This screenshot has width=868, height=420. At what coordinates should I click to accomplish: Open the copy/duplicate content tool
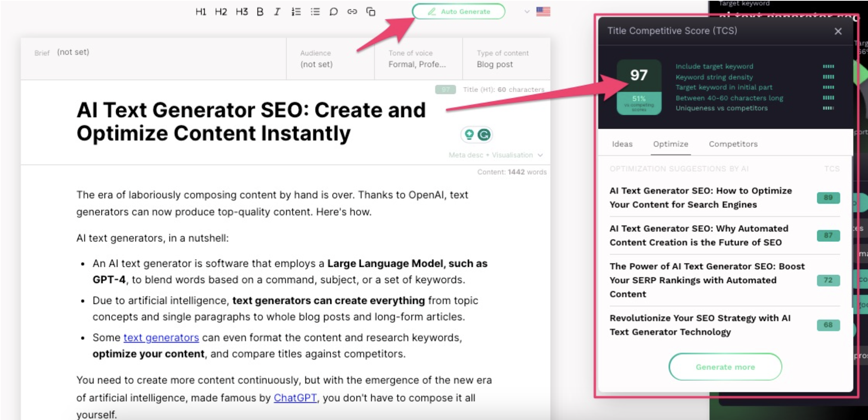click(x=371, y=12)
